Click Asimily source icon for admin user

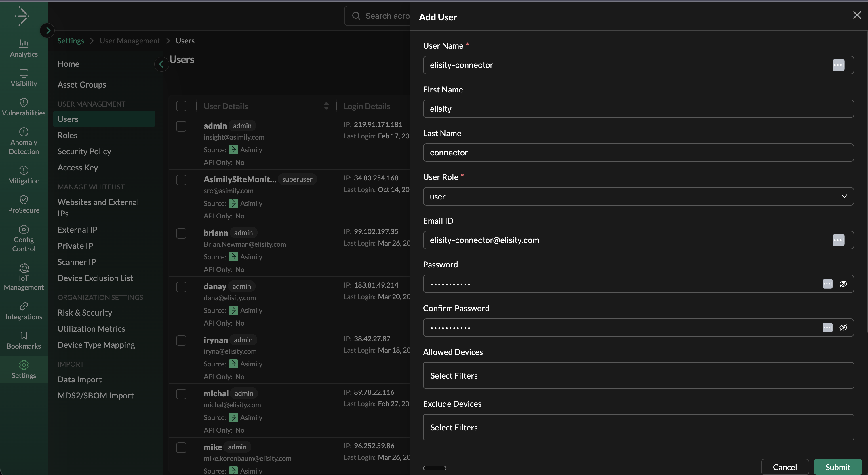click(233, 150)
